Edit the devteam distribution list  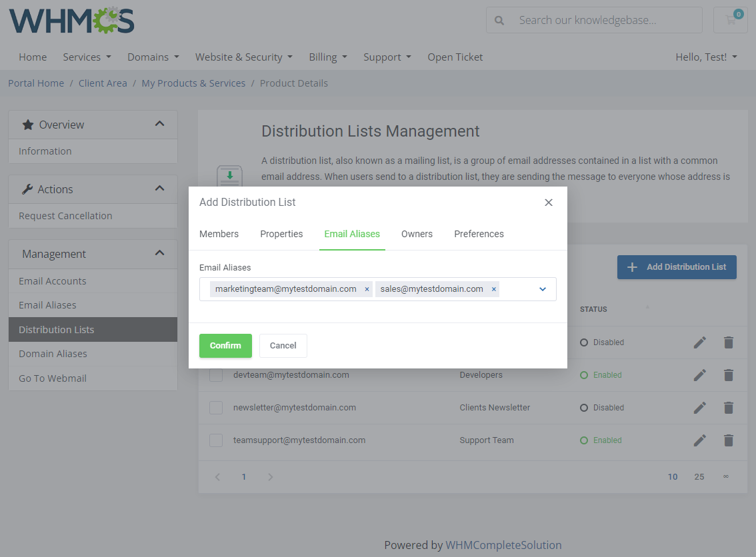coord(699,375)
